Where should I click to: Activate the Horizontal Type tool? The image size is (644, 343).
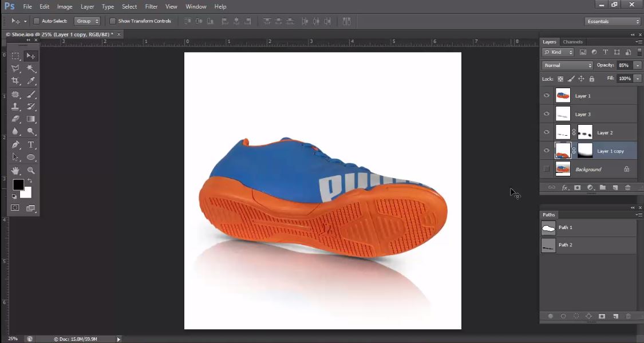31,145
